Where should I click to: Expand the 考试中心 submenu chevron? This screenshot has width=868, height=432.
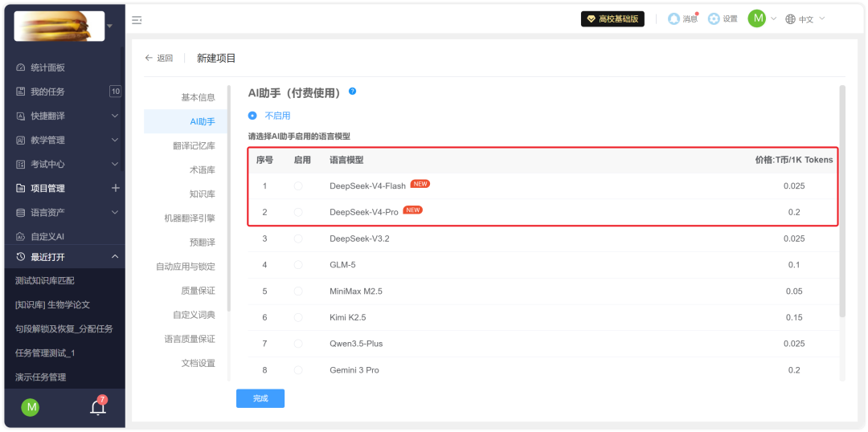[115, 165]
